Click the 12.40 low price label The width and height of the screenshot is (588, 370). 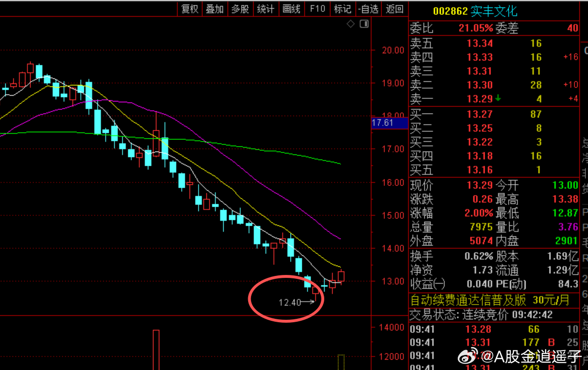(x=290, y=303)
